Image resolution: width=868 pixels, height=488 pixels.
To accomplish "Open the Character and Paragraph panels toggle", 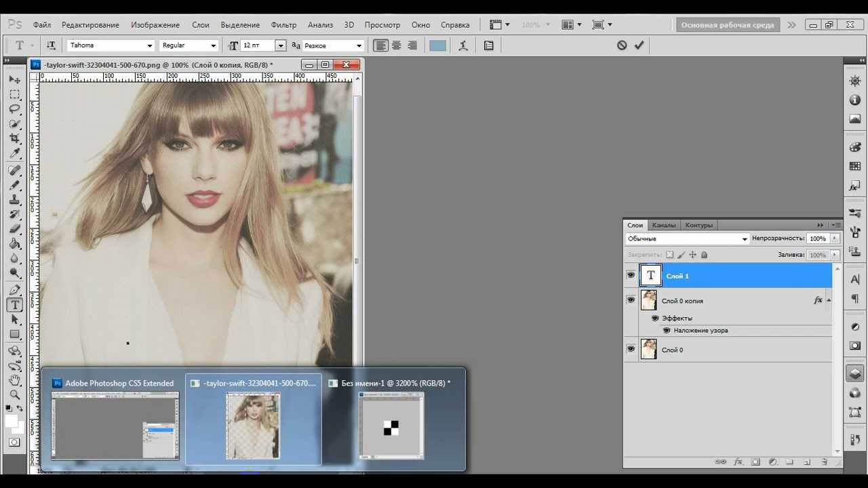I will 489,45.
